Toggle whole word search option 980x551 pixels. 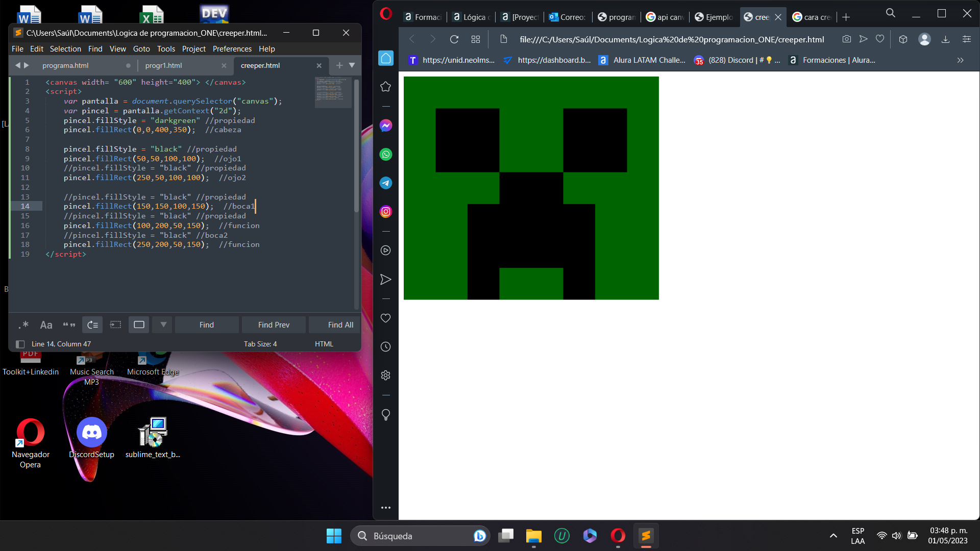(x=69, y=325)
